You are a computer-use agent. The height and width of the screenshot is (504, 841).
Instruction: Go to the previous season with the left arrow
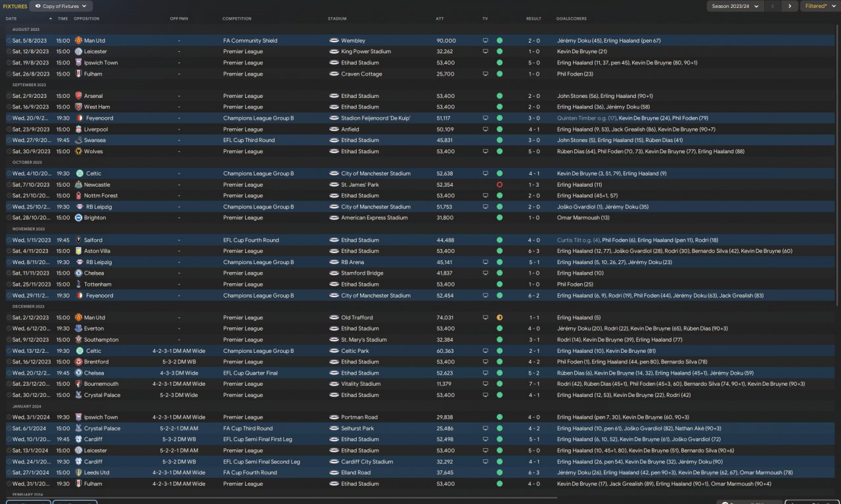773,6
